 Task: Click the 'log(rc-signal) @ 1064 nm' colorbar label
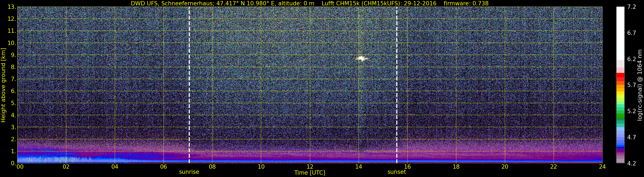click(639, 85)
